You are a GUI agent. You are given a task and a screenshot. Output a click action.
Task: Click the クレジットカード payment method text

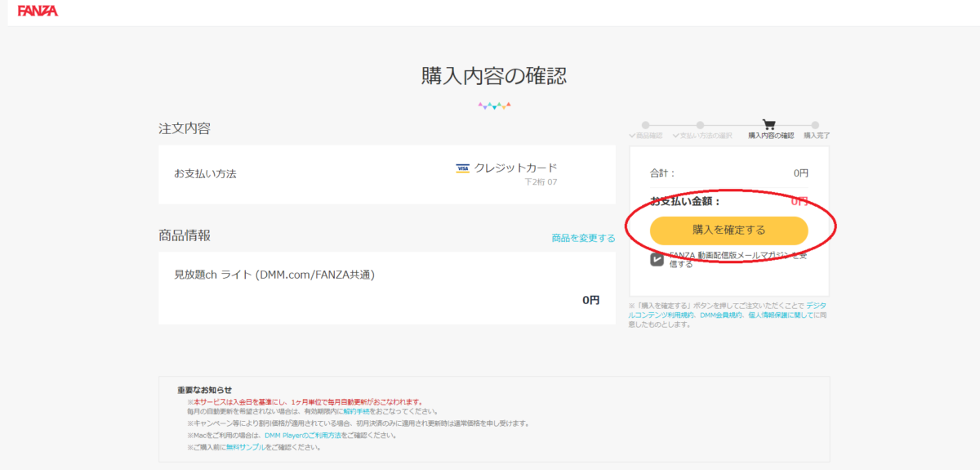point(515,168)
